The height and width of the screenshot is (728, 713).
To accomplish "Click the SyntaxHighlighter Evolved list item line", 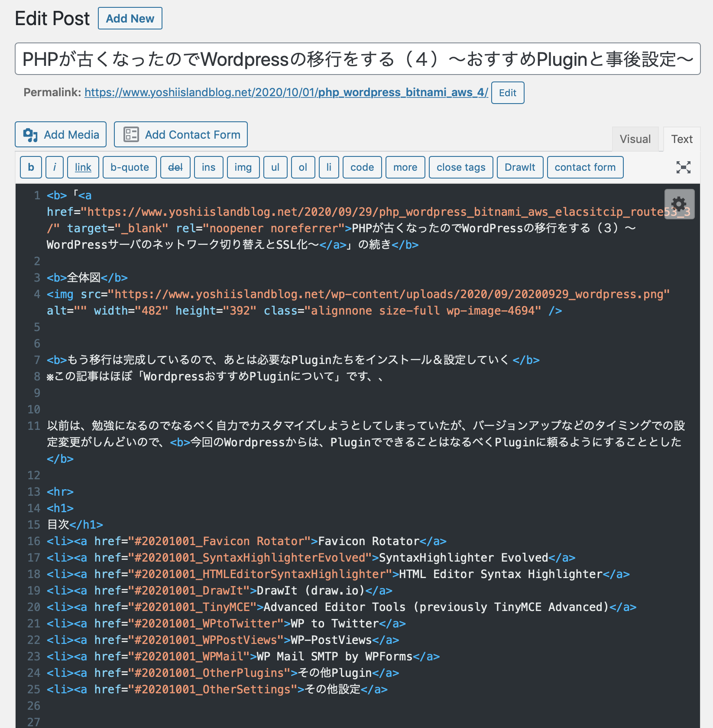I will [x=311, y=558].
